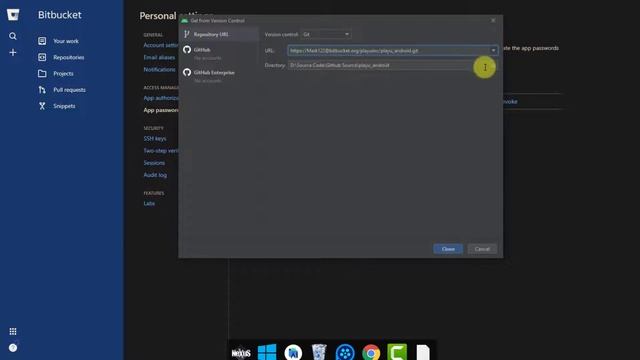
Task: Click the Snippets scissors icon
Action: (x=42, y=106)
